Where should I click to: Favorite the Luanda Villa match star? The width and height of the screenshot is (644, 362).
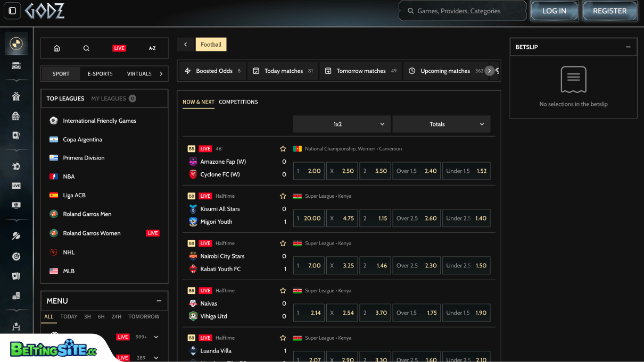pos(283,338)
